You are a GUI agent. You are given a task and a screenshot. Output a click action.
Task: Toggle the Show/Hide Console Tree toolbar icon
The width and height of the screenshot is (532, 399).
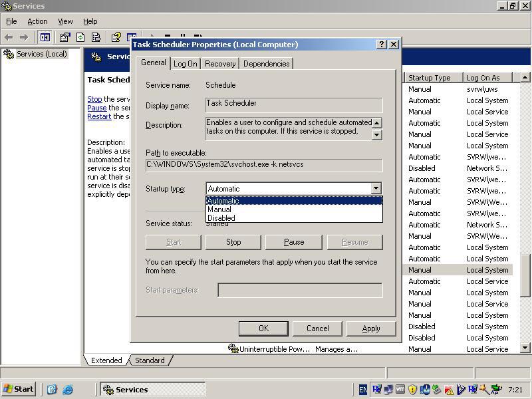click(45, 37)
